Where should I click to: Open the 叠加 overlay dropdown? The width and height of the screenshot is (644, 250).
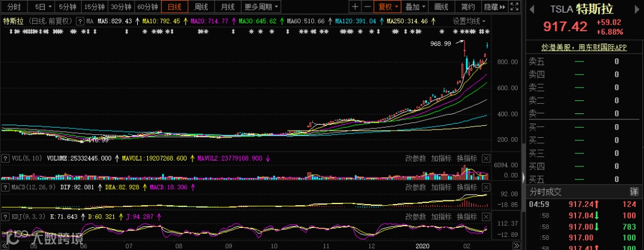[415, 7]
